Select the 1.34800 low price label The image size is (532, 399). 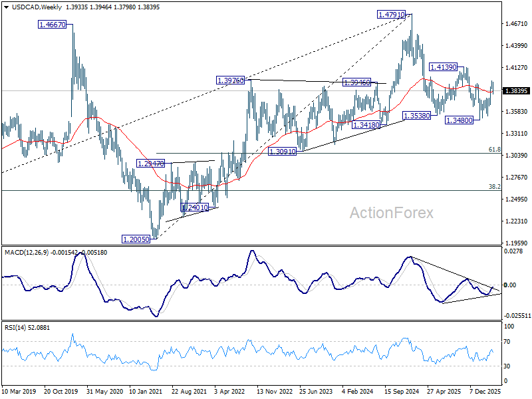[459, 120]
